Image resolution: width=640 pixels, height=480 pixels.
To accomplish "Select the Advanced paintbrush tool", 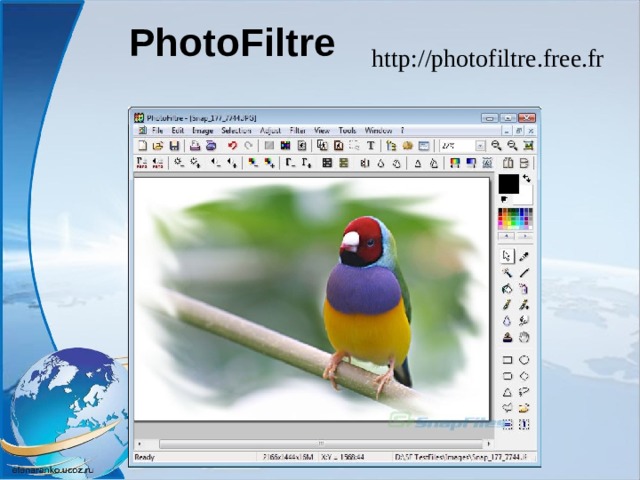I will (524, 305).
